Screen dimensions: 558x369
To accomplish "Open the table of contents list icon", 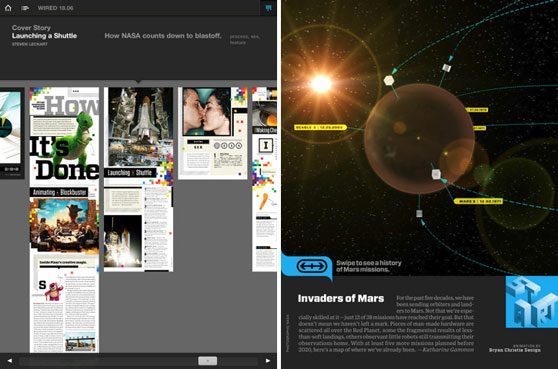I will tap(25, 8).
